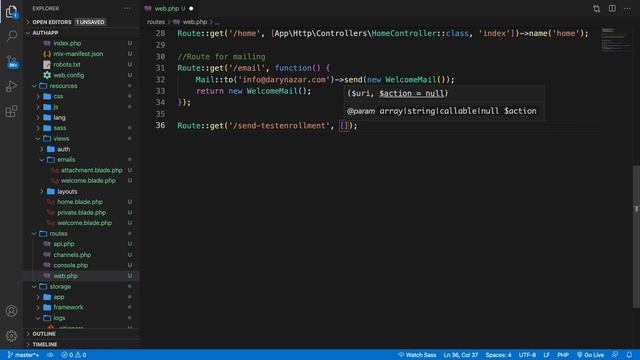The image size is (640, 360).
Task: Open mix-manifest.json file
Action: [78, 54]
